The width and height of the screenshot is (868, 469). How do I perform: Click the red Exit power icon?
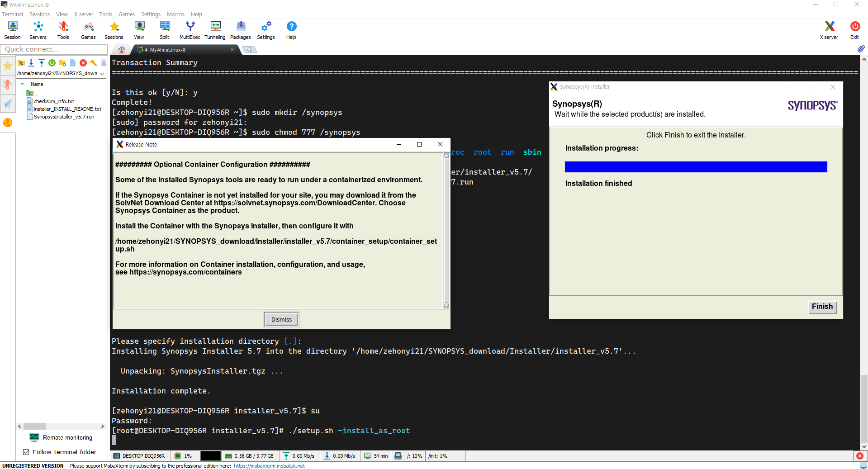855,30
